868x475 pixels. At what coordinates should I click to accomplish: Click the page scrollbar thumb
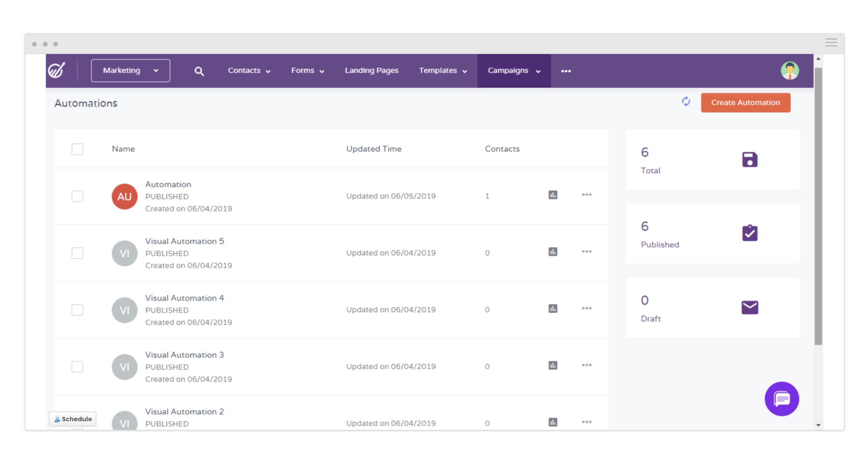tap(818, 206)
